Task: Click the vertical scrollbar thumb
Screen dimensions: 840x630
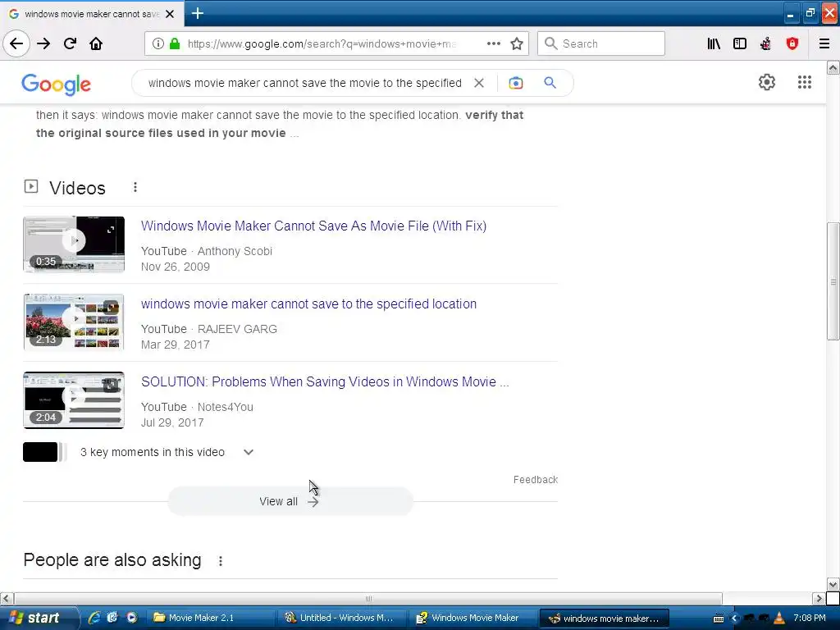Action: [x=833, y=281]
